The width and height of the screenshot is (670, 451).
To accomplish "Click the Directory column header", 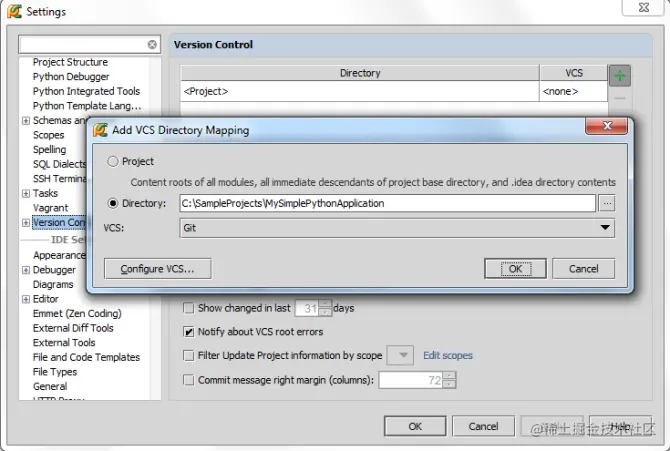I will [360, 73].
